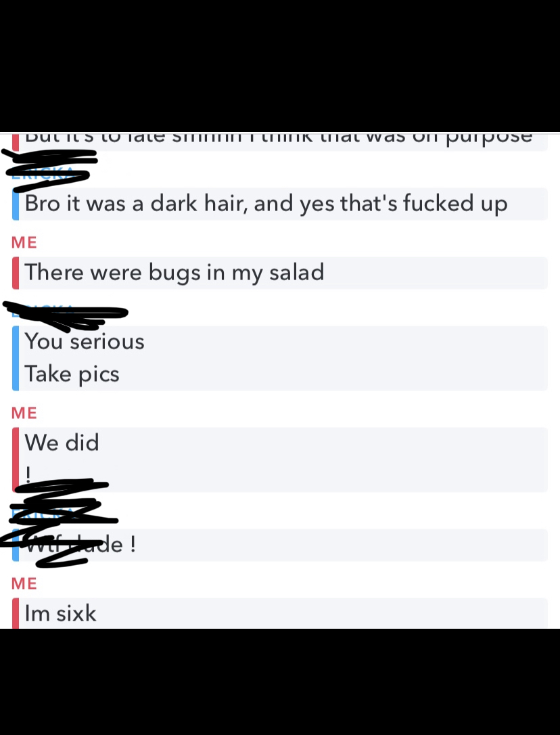Tap the 'Take pics' message line
The height and width of the screenshot is (735, 560).
[72, 374]
